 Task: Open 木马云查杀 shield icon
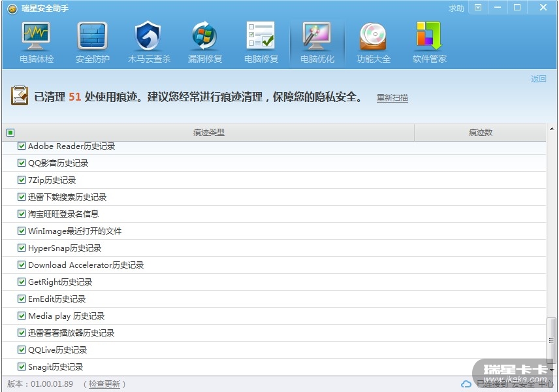(x=148, y=36)
